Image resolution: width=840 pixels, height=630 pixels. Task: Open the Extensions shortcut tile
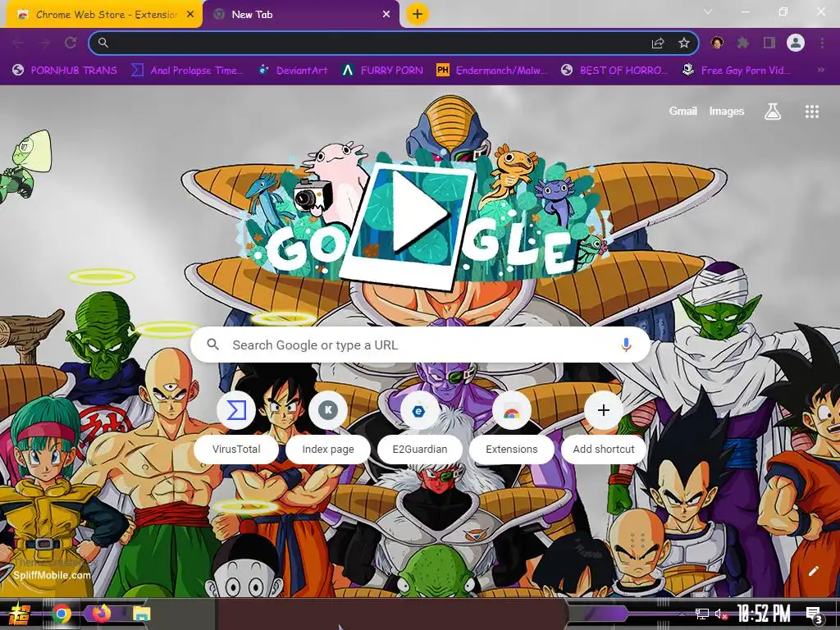pos(512,426)
